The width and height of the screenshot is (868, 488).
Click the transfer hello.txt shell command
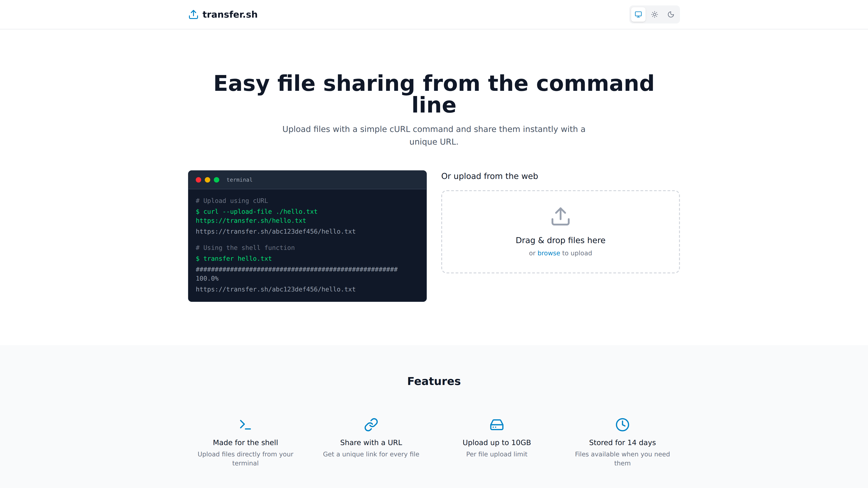(x=234, y=258)
